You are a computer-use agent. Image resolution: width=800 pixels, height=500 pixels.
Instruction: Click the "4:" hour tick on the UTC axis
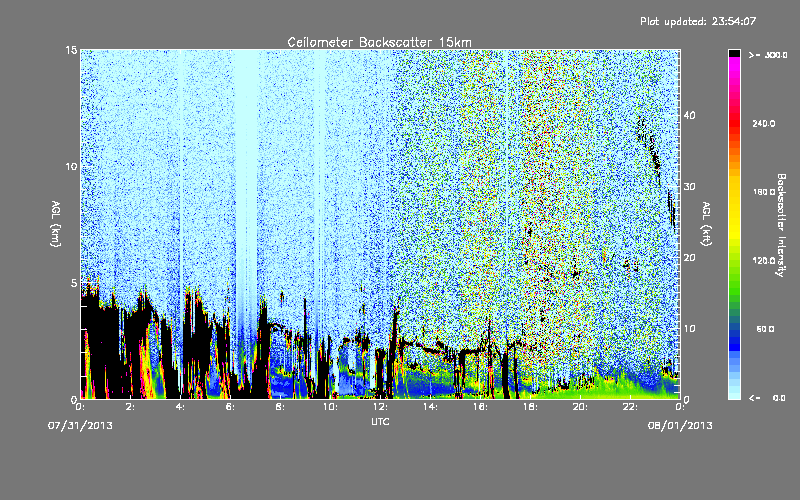coord(180,407)
